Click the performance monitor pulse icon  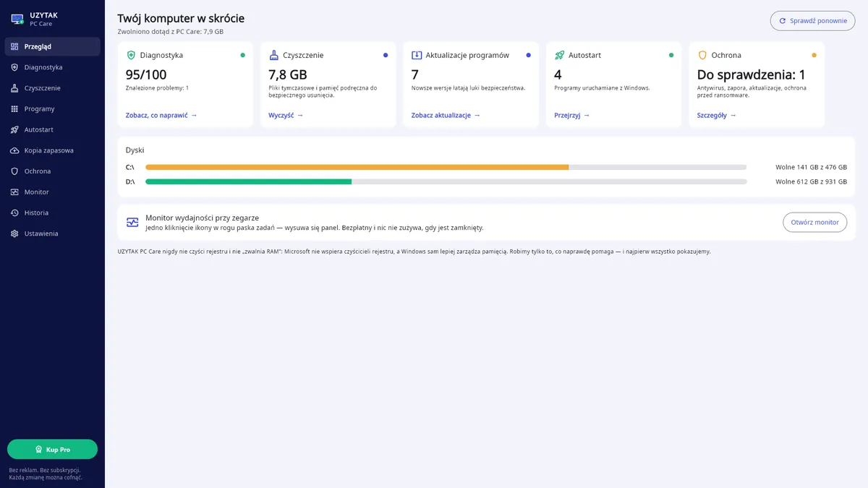pos(132,223)
